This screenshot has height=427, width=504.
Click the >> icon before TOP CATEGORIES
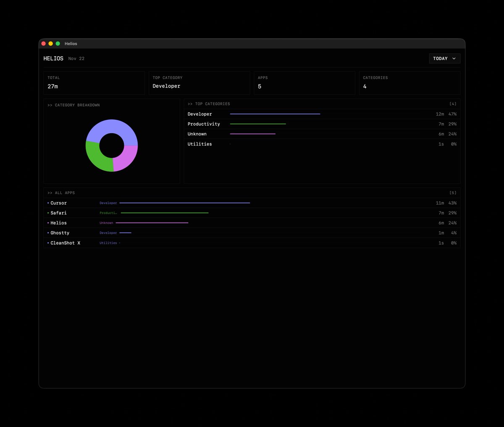pyautogui.click(x=190, y=103)
